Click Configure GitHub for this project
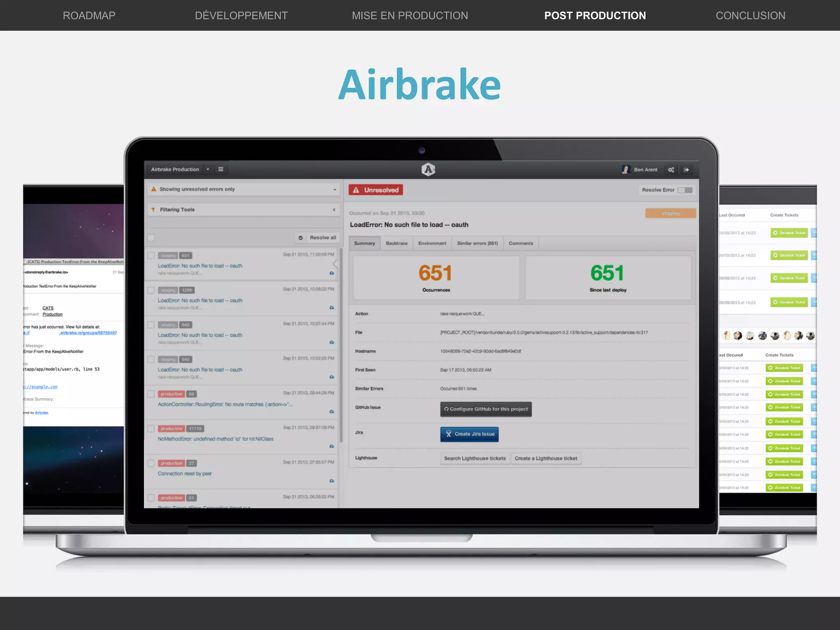Viewport: 840px width, 630px height. [x=486, y=409]
